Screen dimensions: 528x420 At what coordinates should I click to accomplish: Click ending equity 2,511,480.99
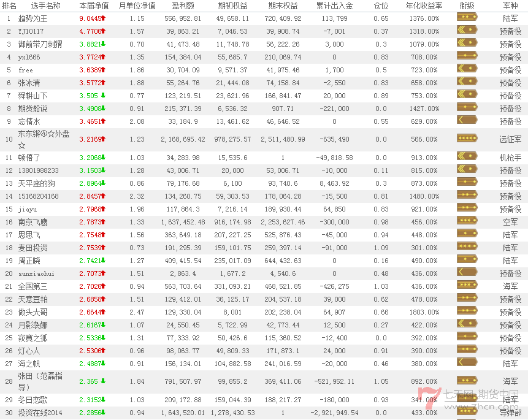[x=283, y=139]
